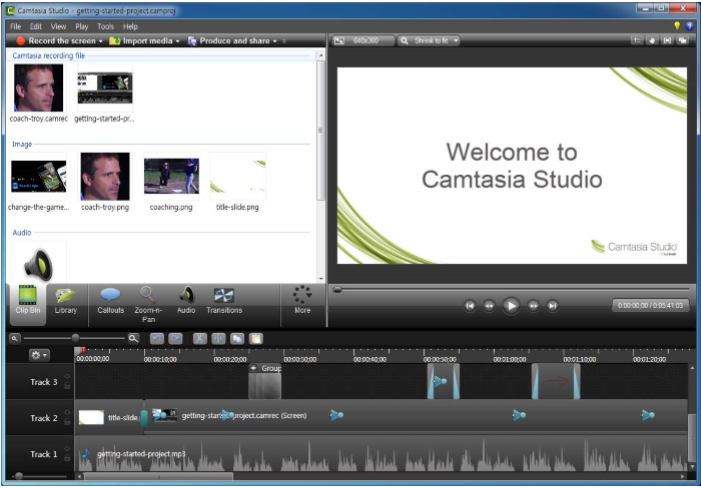This screenshot has height=488, width=701.
Task: Open the Play menu
Action: point(81,26)
